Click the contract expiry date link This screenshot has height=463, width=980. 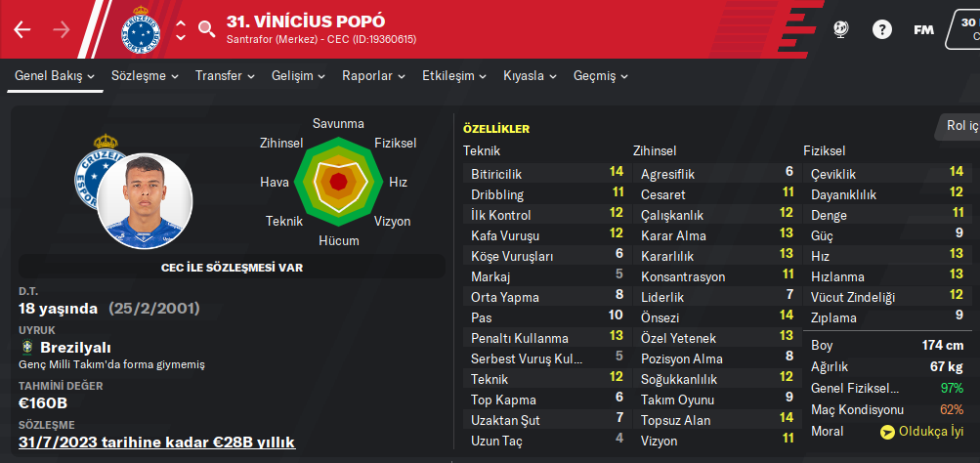pos(156,442)
